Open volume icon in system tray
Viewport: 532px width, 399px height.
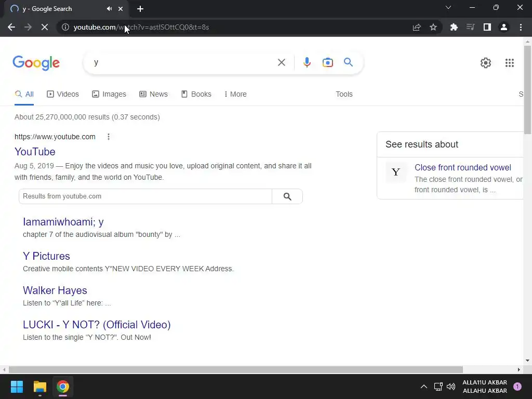(x=451, y=387)
